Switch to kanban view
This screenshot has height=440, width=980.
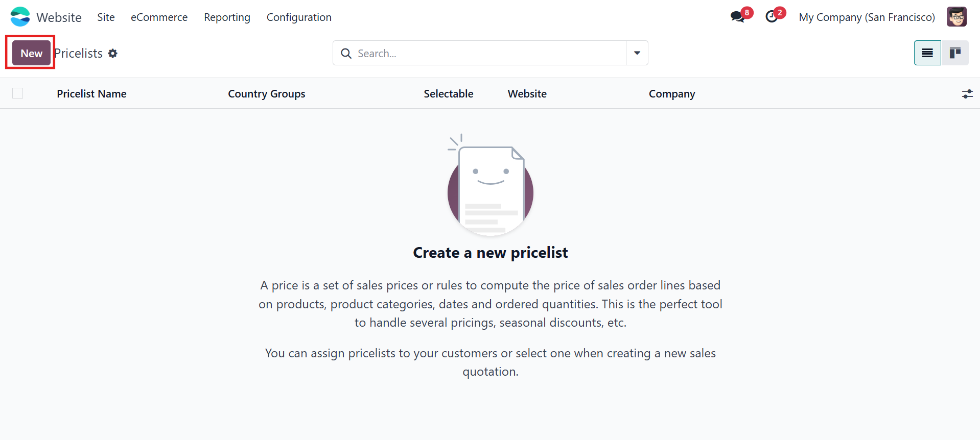pos(955,53)
